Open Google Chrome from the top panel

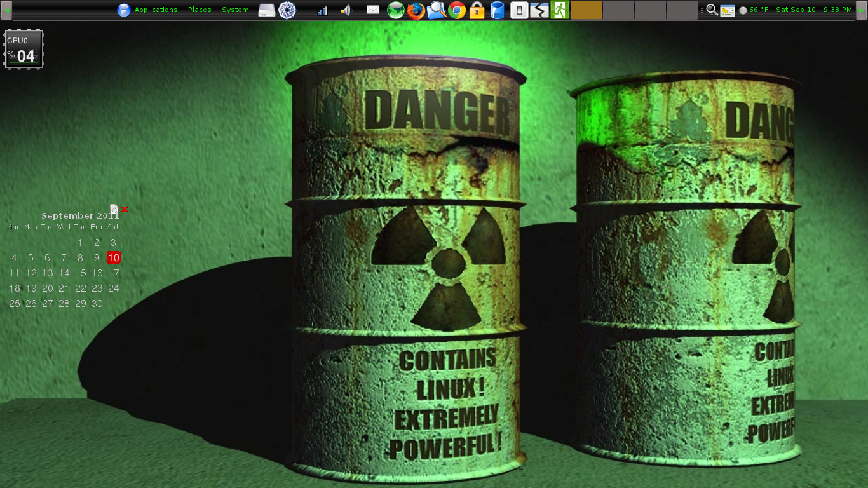456,10
